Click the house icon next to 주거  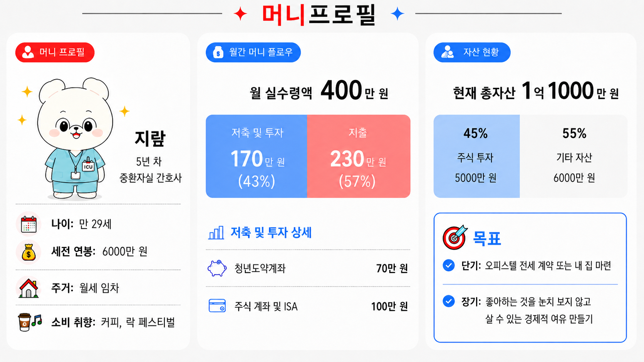point(29,288)
